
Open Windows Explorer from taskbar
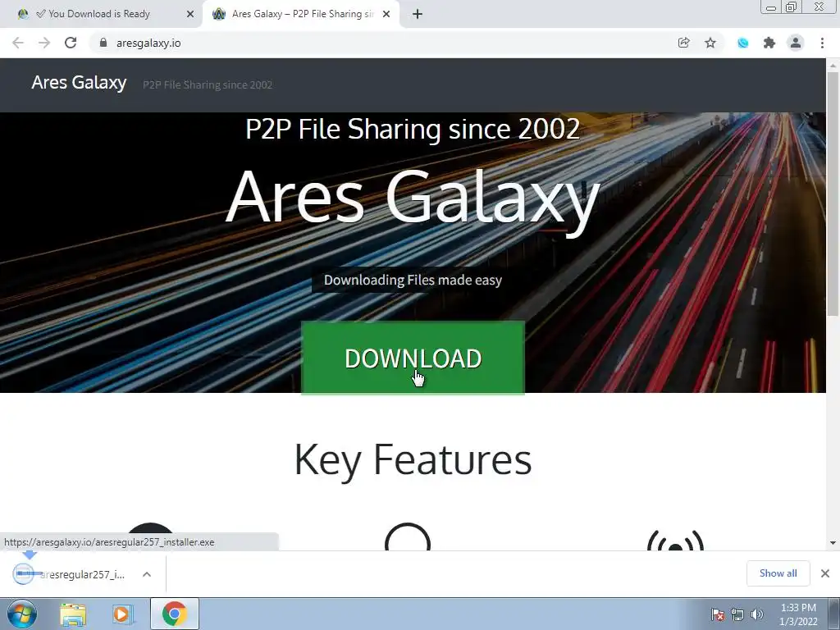point(73,614)
